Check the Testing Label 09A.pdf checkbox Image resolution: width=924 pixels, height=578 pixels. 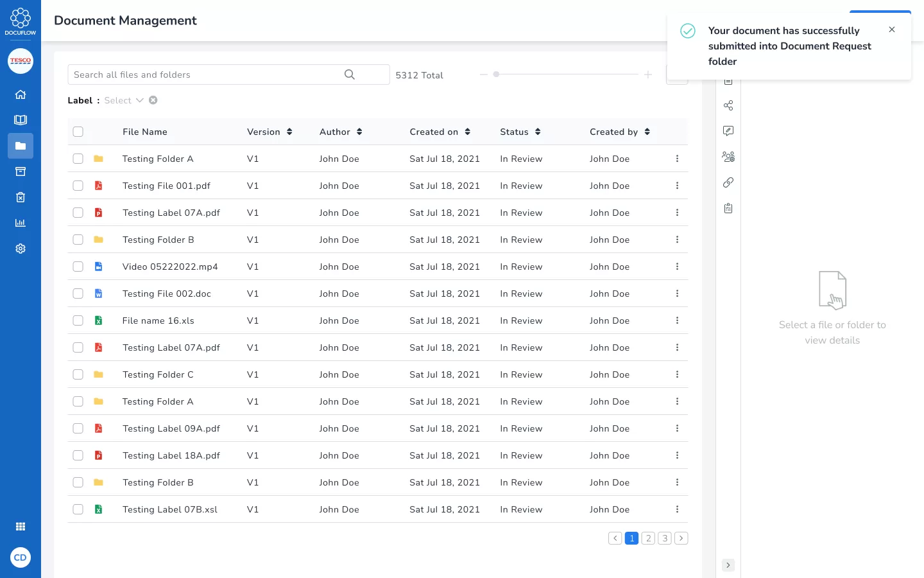(78, 428)
